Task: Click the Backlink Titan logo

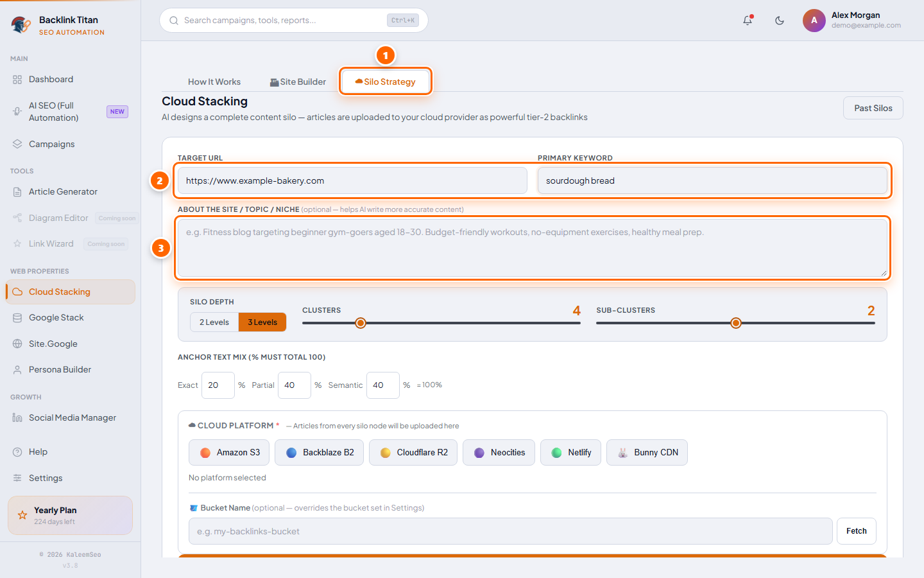Action: pos(21,25)
